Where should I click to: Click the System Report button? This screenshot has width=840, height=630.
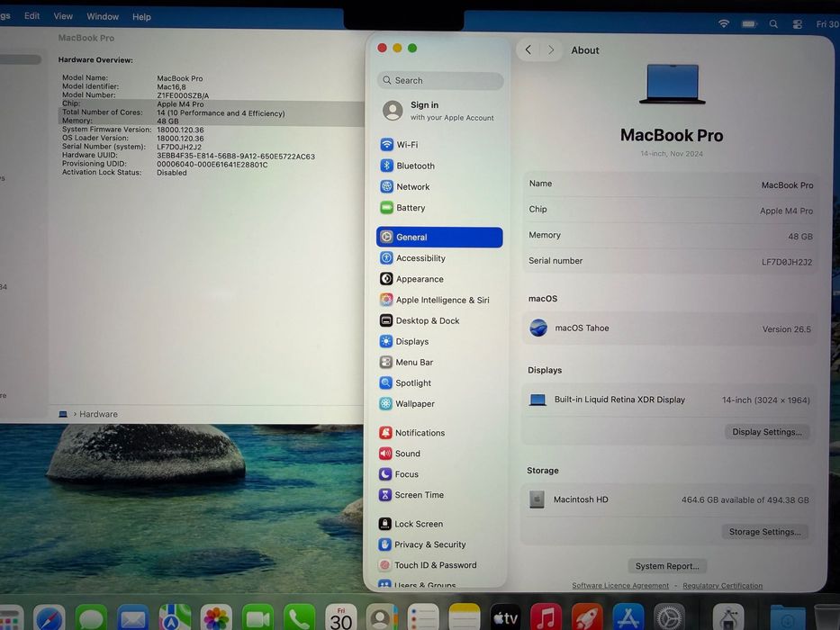pos(667,566)
